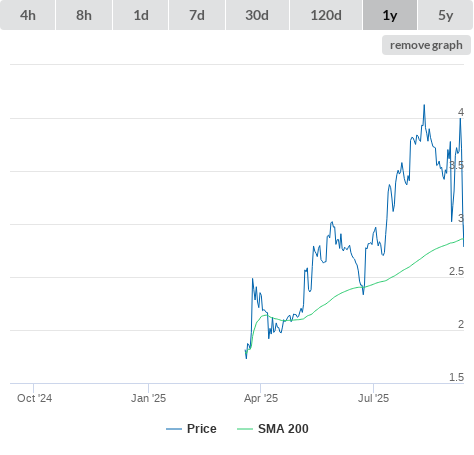
Task: Click the Apr '25 axis label
Action: 261,398
